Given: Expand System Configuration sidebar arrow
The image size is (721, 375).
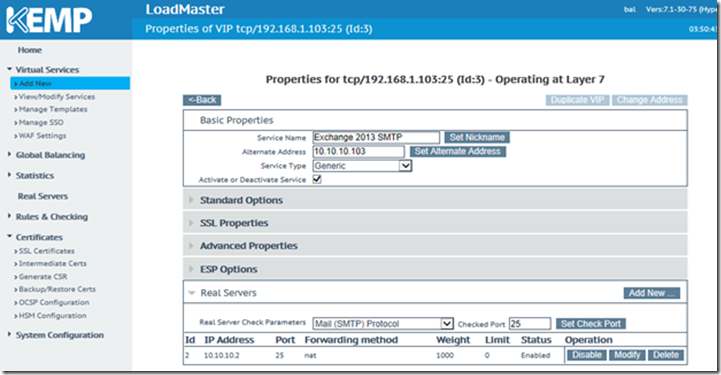Looking at the screenshot, I should 9,334.
